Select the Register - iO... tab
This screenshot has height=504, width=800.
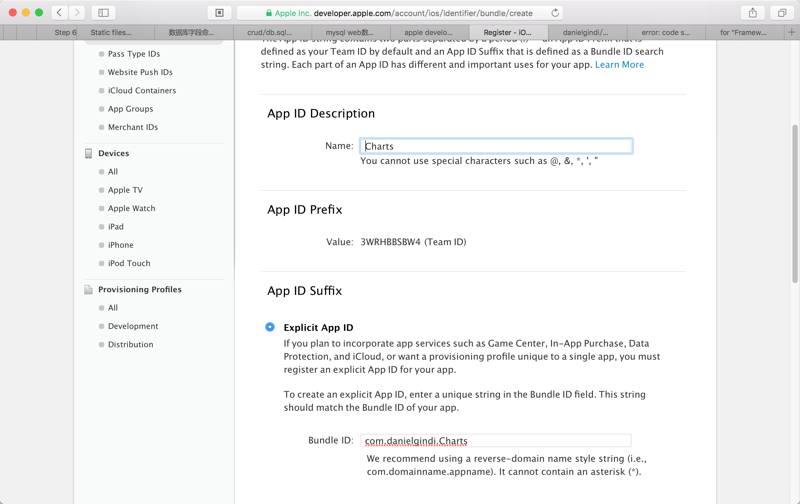pos(508,32)
